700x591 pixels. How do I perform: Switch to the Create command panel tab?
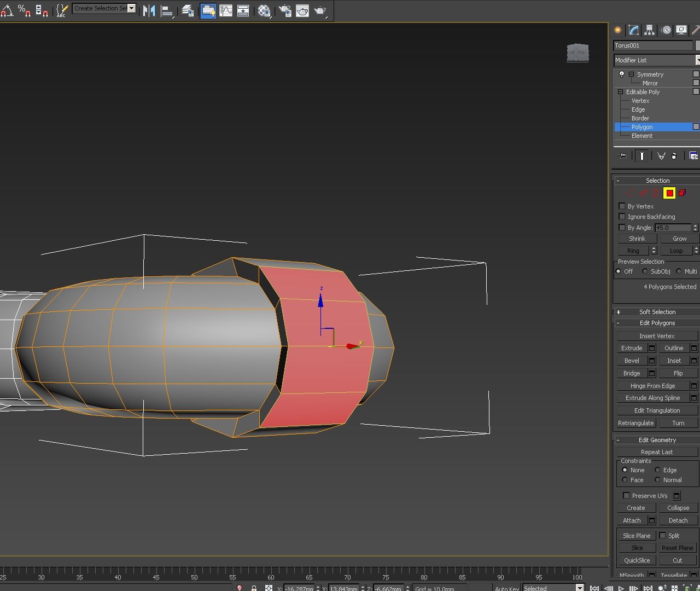tap(617, 30)
